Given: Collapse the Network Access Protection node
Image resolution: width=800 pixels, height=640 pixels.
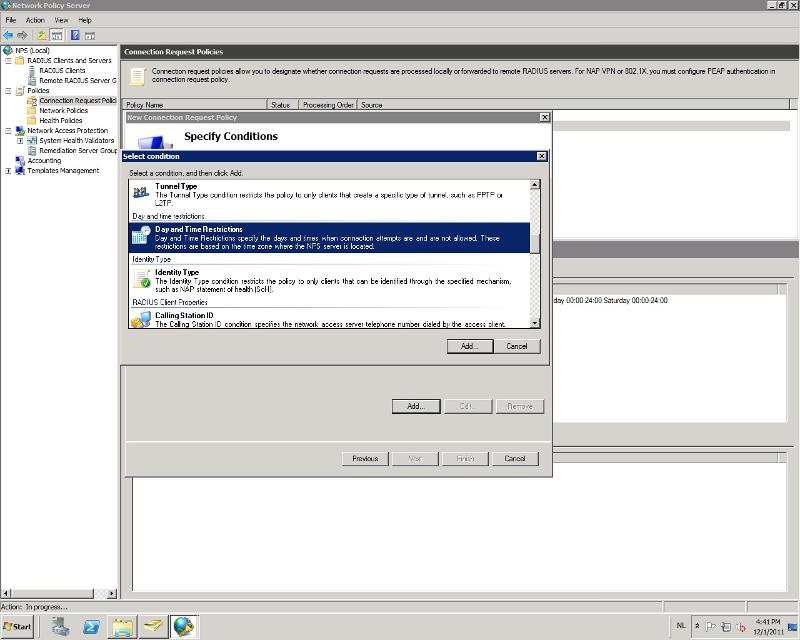Looking at the screenshot, I should [8, 131].
